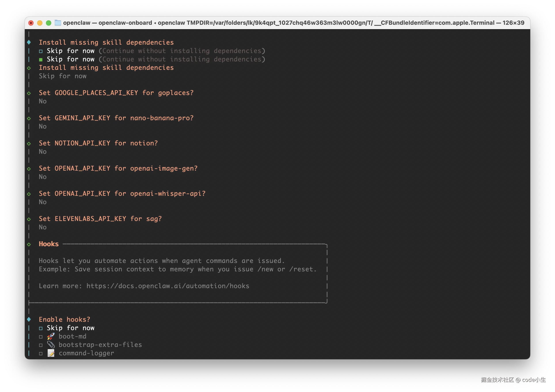Click the GEMINI_API_KEY prompt line
The width and height of the screenshot is (555, 392).
point(116,118)
